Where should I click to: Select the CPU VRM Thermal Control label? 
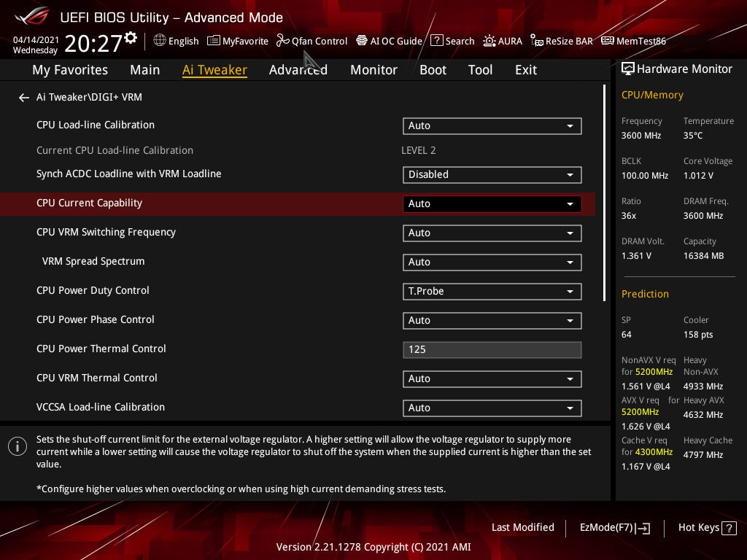(x=97, y=378)
